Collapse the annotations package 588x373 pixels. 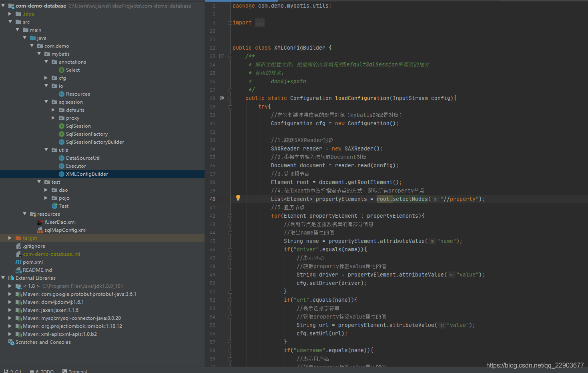pos(46,62)
